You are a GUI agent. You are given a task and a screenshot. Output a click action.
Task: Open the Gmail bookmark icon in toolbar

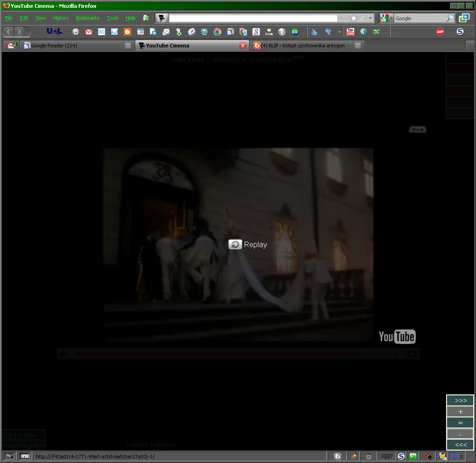(89, 32)
